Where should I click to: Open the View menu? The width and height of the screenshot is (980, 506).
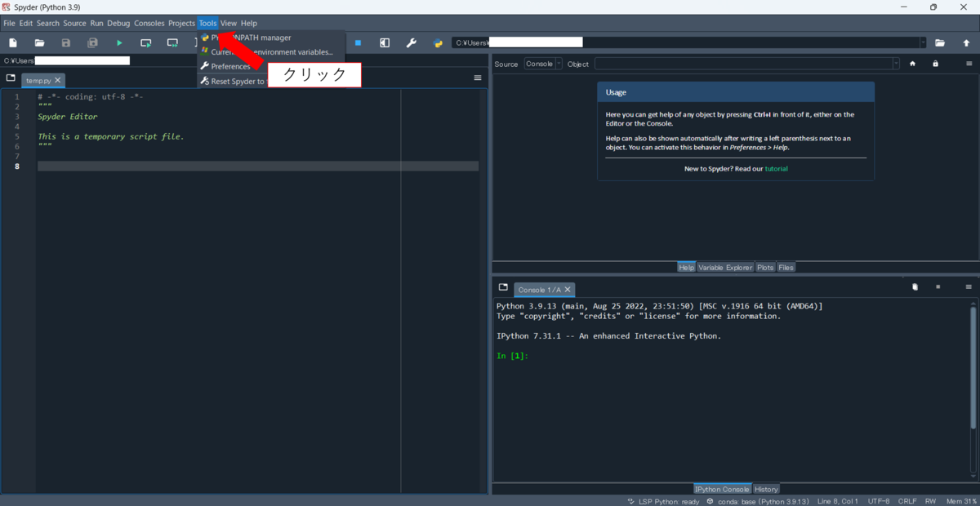pyautogui.click(x=228, y=24)
